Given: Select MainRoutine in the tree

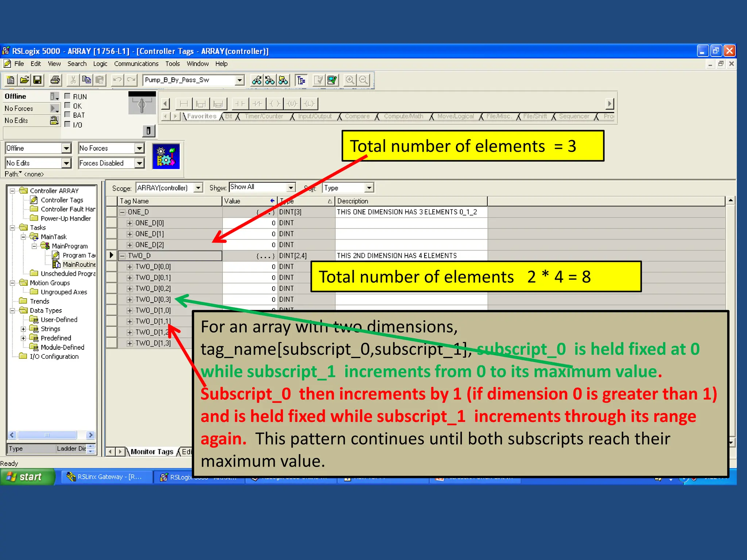Looking at the screenshot, I should [79, 264].
